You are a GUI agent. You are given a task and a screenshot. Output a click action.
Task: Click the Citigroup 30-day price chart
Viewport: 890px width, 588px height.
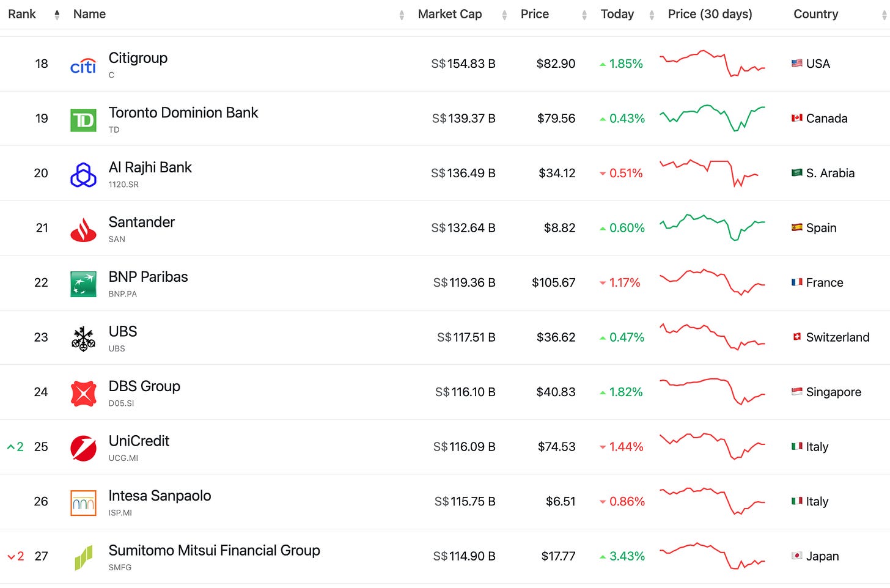[x=713, y=63]
